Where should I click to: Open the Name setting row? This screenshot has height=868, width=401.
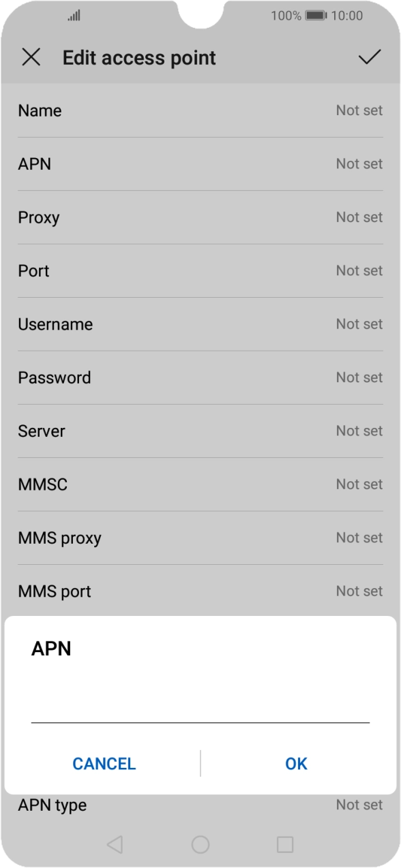point(200,110)
